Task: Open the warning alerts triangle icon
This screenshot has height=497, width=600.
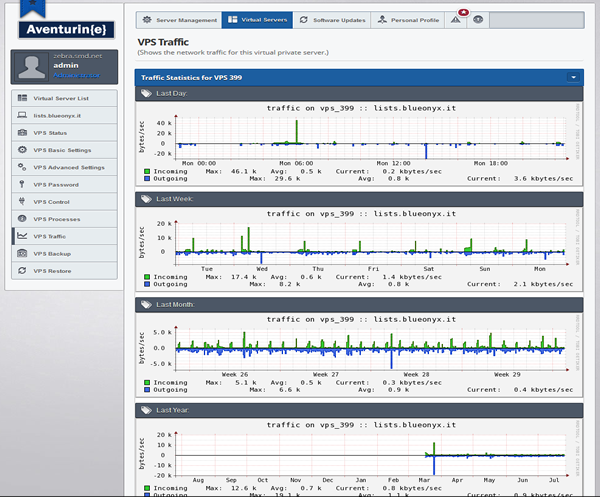Action: tap(455, 20)
